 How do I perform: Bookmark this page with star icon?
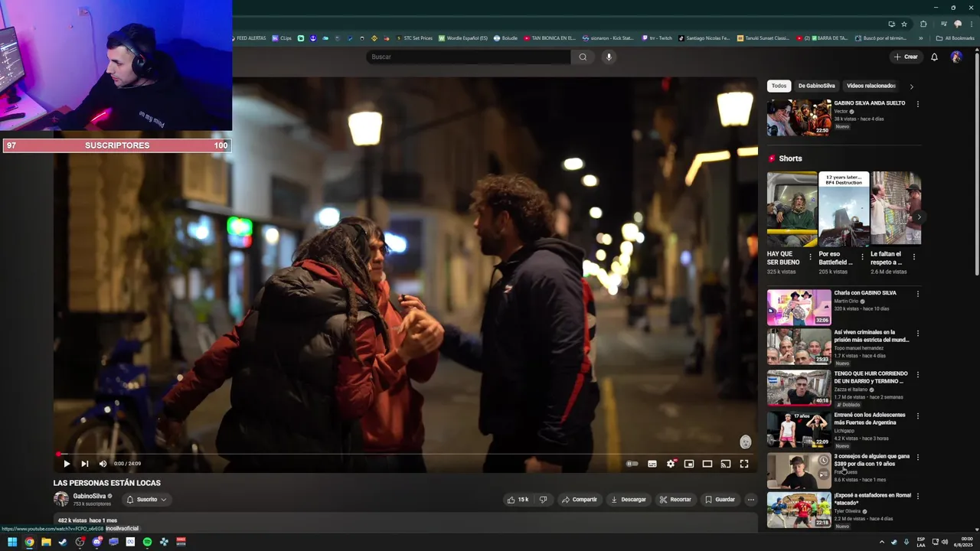904,24
